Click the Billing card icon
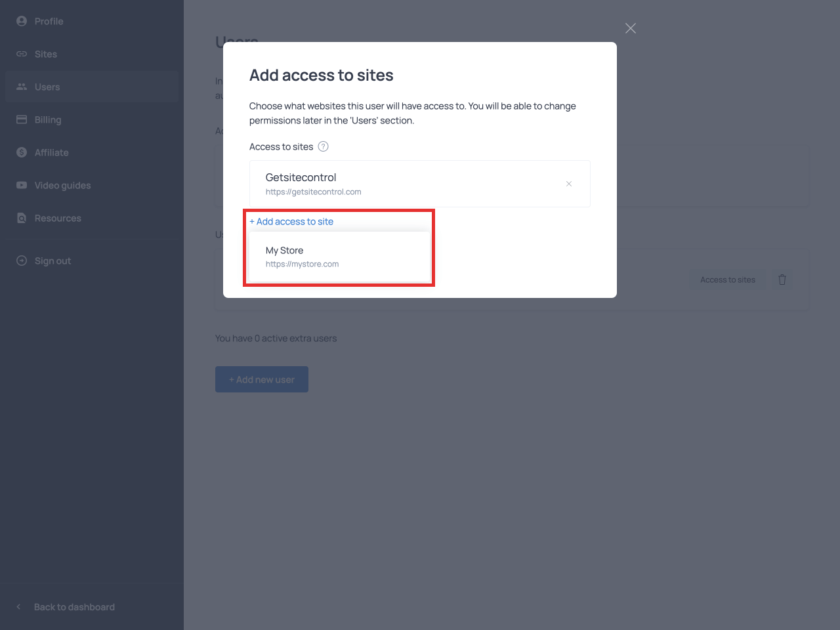This screenshot has width=840, height=630. (22, 119)
